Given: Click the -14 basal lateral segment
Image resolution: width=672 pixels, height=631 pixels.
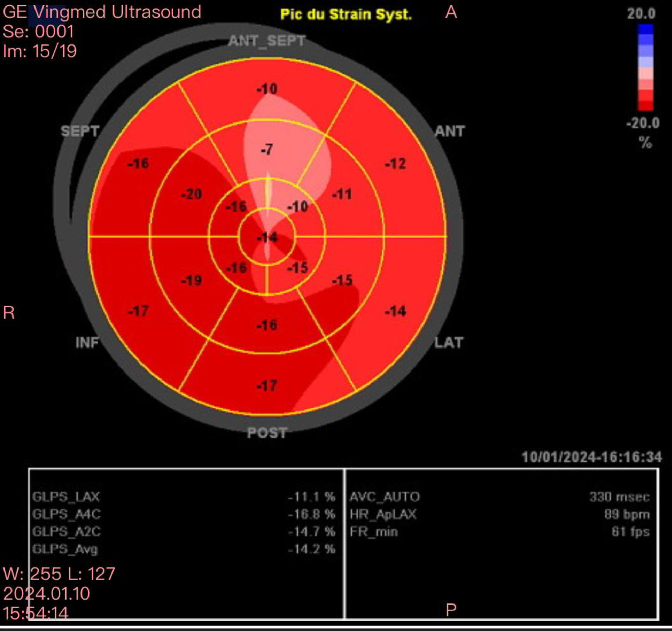Looking at the screenshot, I should 395,311.
